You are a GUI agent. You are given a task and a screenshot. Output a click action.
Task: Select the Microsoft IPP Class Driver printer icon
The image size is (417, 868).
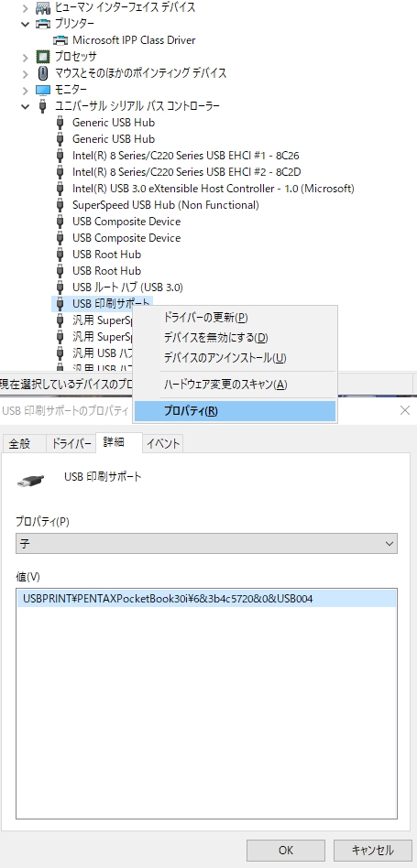pos(60,40)
